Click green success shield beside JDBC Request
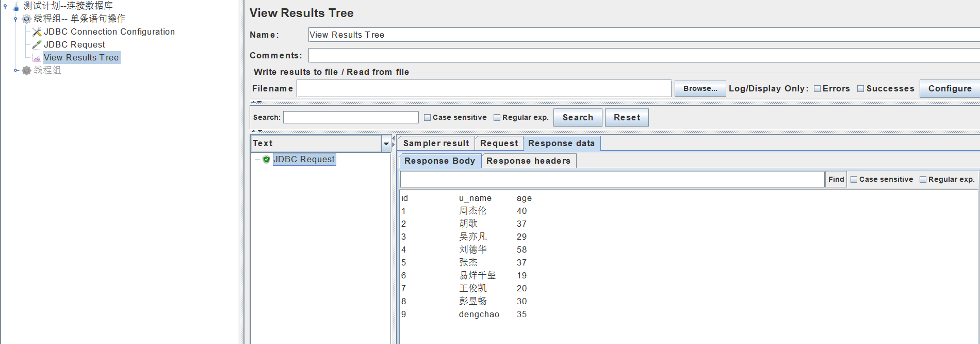This screenshot has height=344, width=980. 266,160
